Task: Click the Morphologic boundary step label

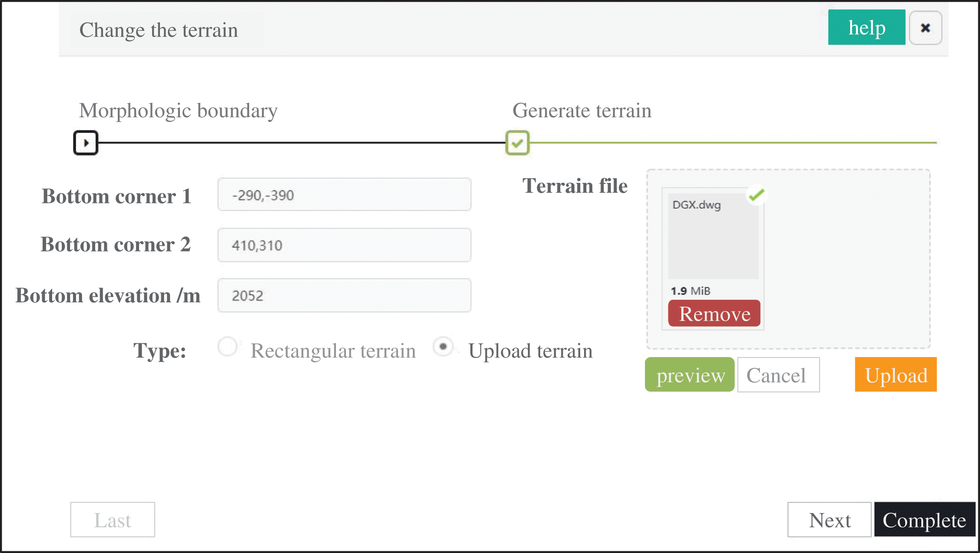Action: click(x=178, y=110)
